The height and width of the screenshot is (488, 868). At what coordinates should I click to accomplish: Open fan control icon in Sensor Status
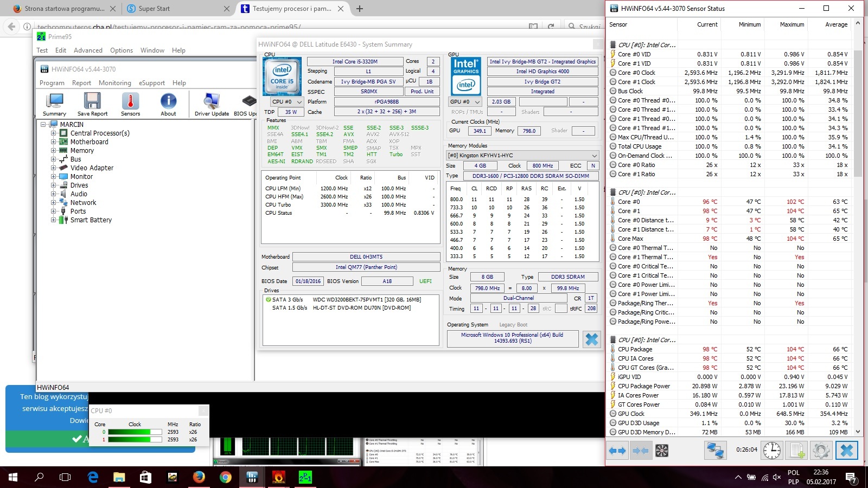pos(662,451)
